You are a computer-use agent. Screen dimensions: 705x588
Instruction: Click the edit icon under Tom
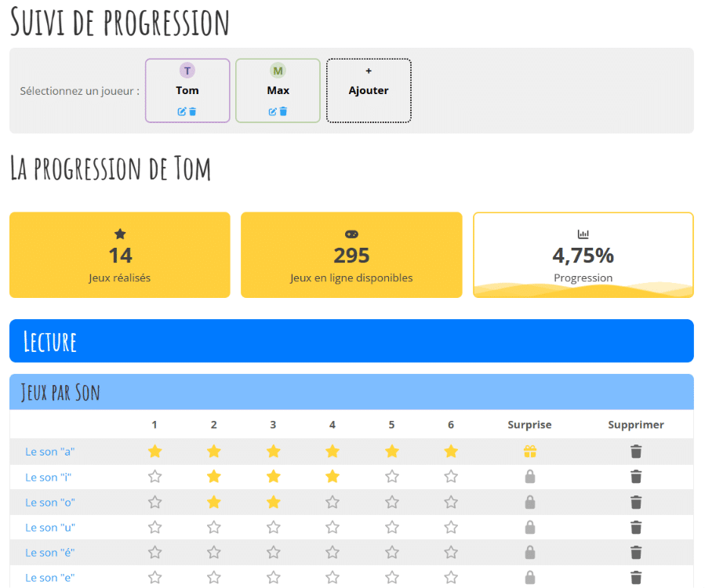tap(182, 111)
